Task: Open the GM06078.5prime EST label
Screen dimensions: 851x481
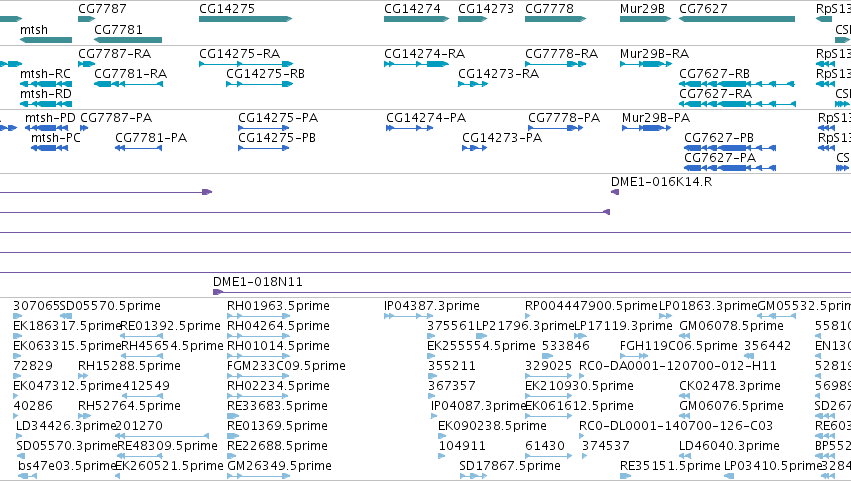Action: click(x=731, y=326)
